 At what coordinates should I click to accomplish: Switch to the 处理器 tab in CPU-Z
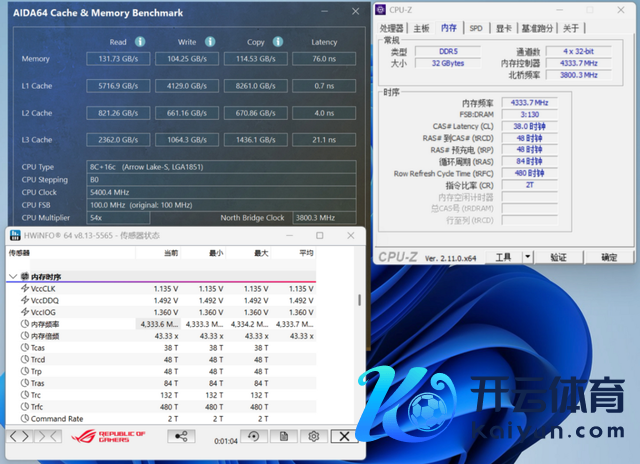[392, 29]
